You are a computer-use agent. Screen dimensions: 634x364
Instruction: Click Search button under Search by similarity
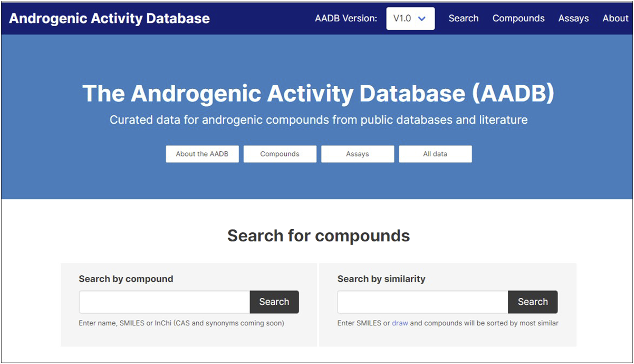pyautogui.click(x=533, y=302)
